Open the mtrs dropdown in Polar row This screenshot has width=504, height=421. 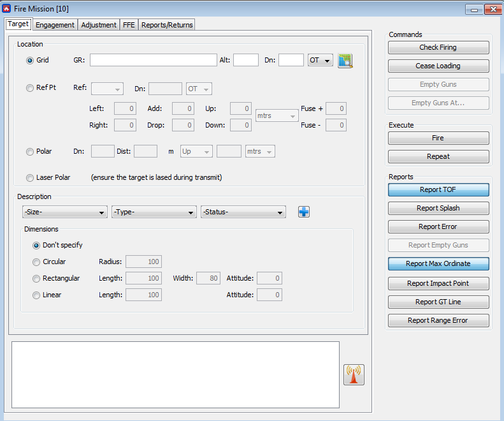point(260,151)
